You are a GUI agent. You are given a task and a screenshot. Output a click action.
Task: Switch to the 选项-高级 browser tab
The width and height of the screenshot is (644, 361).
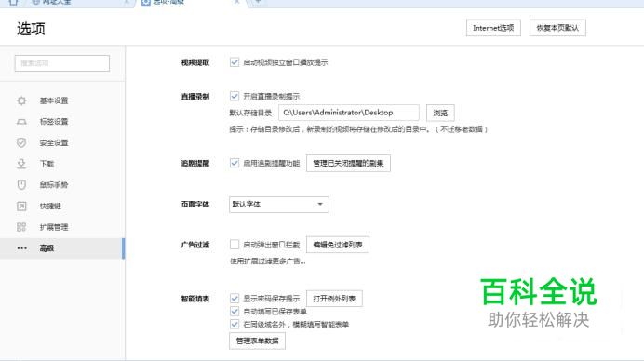pyautogui.click(x=191, y=3)
